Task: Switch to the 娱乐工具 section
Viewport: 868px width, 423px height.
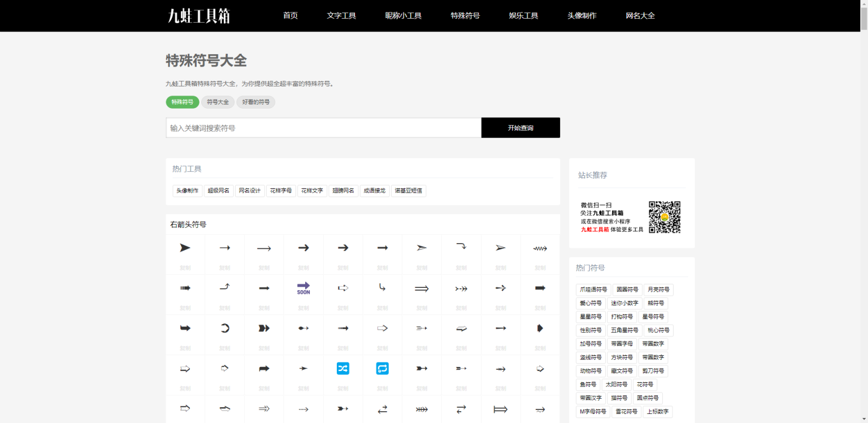Action: pos(523,15)
